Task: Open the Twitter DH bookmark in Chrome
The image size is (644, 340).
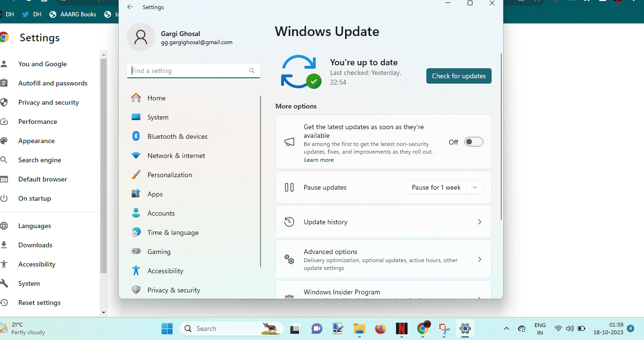Action: click(x=32, y=14)
